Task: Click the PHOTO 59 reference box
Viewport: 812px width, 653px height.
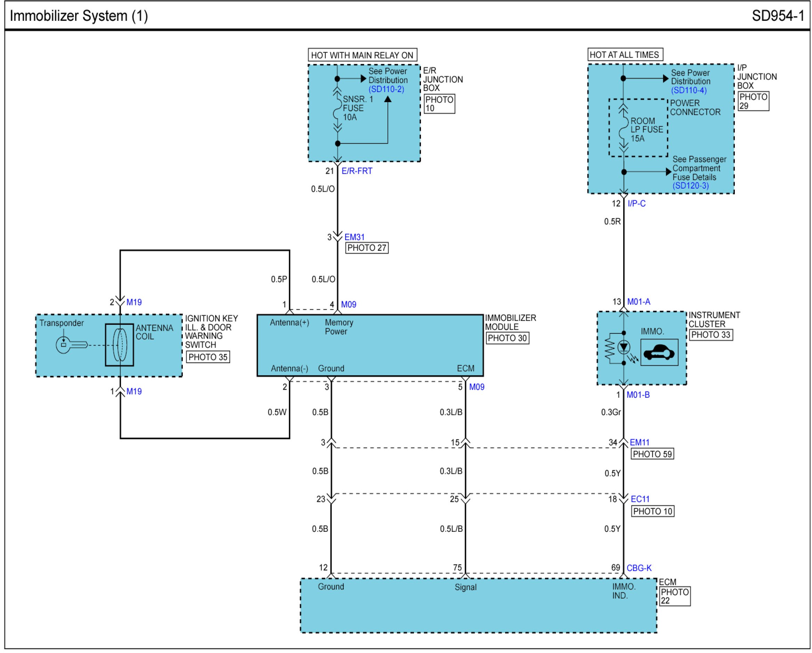Action: (652, 454)
